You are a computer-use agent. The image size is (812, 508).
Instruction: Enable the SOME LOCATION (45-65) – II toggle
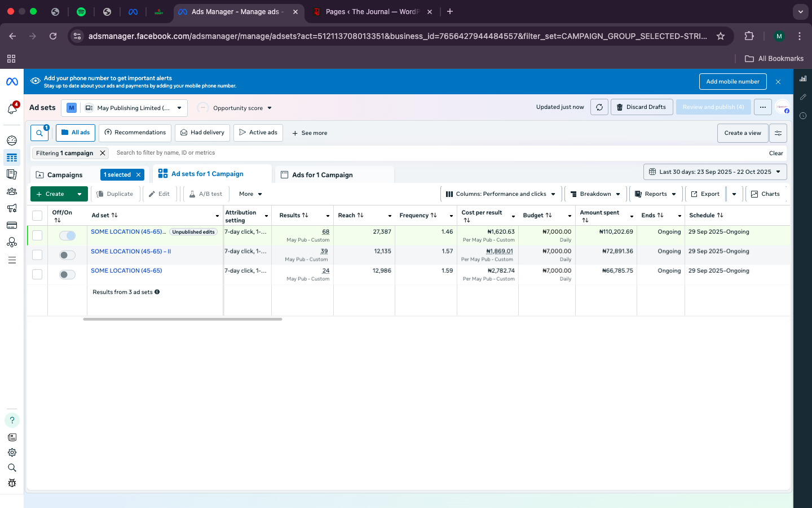tap(67, 255)
